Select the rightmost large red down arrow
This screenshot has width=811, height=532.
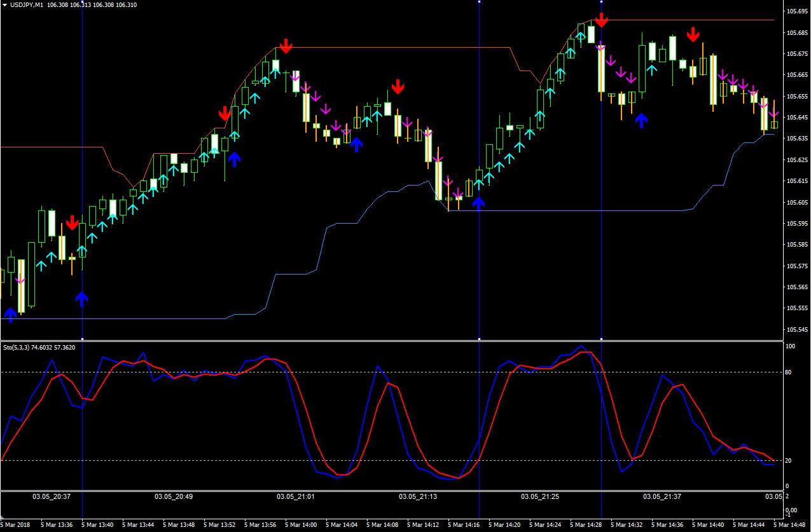[x=693, y=34]
